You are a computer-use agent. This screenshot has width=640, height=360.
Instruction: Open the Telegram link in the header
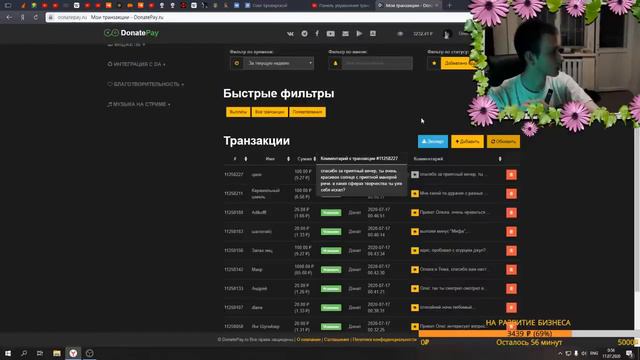304,33
